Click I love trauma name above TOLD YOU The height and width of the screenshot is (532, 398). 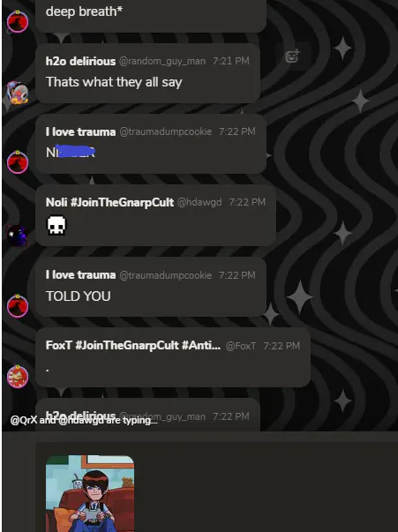80,274
